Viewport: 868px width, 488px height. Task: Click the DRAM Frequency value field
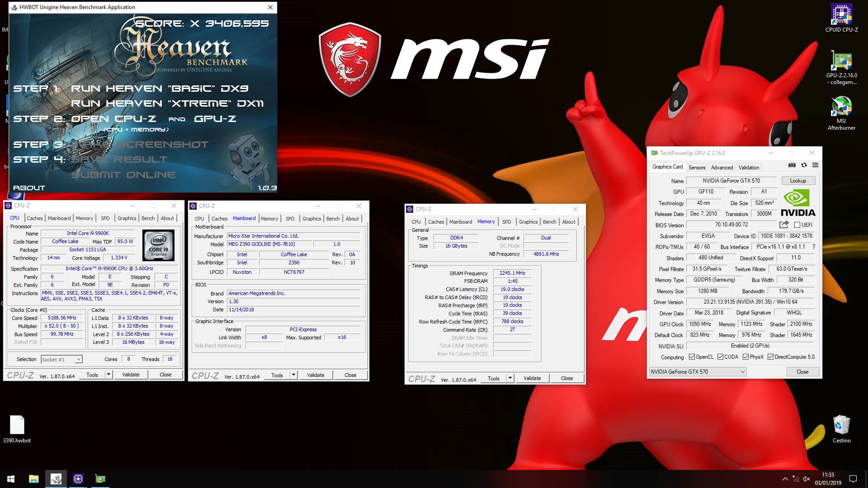tap(512, 273)
